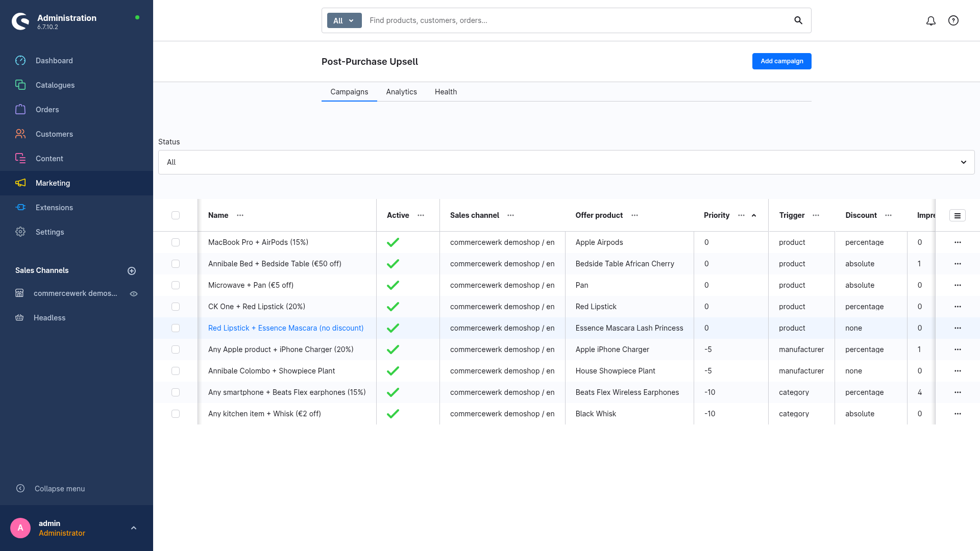Click the Extensions plug icon
Image resolution: width=980 pixels, height=551 pixels.
tap(20, 208)
